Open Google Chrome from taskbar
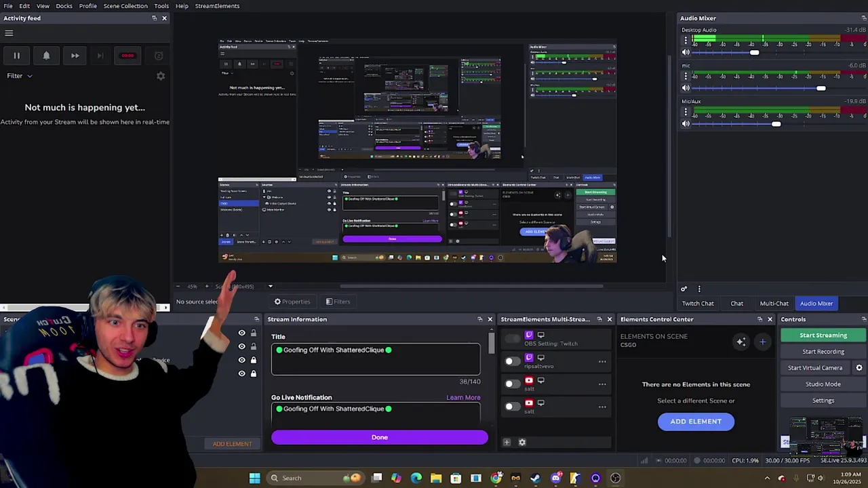The width and height of the screenshot is (868, 488). tap(496, 478)
